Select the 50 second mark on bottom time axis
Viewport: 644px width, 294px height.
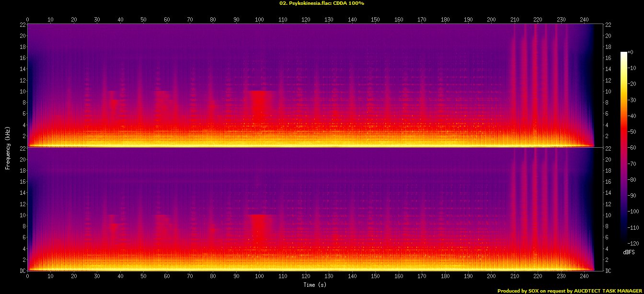pyautogui.click(x=143, y=277)
